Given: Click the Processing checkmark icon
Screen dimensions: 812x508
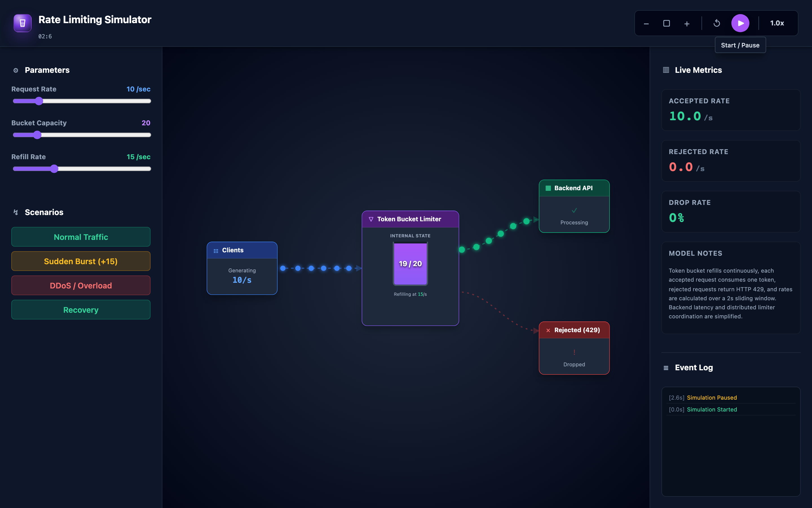Looking at the screenshot, I should tap(574, 210).
